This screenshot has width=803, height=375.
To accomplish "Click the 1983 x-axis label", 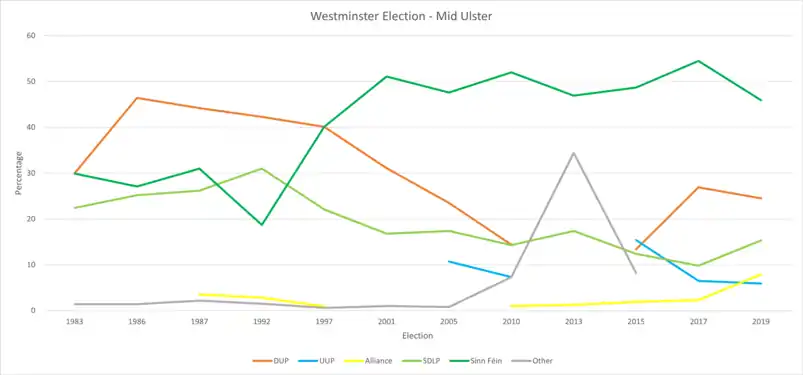I will 77,322.
